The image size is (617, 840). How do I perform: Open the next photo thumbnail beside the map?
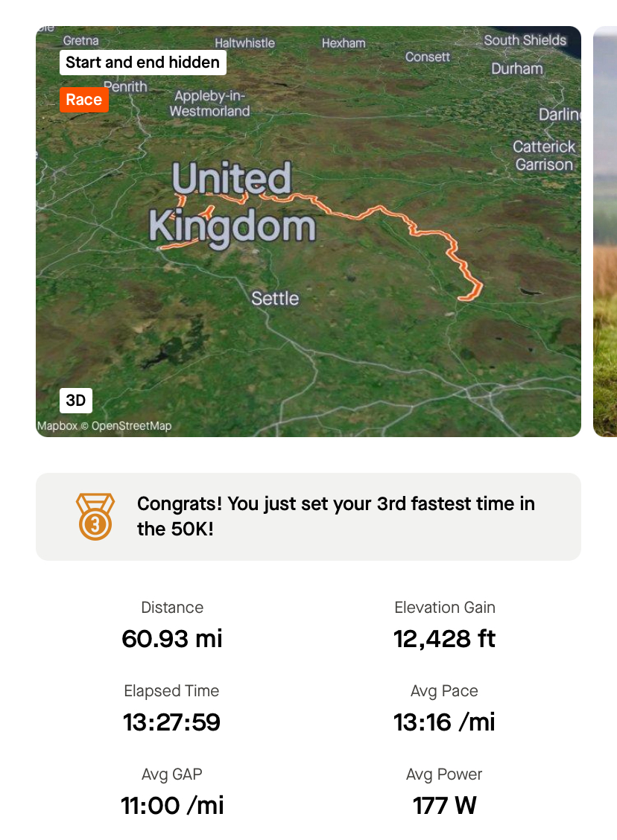pos(605,231)
